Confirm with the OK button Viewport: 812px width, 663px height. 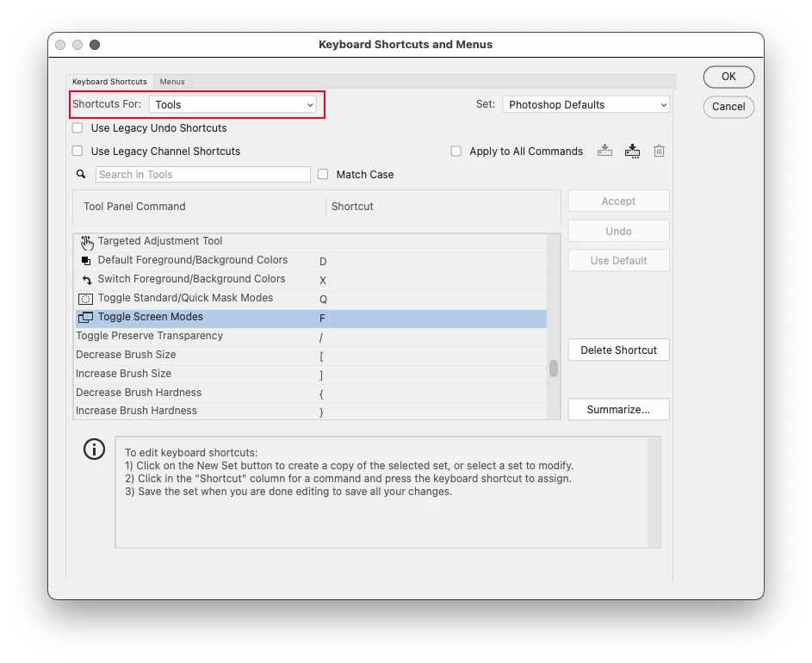click(x=728, y=77)
